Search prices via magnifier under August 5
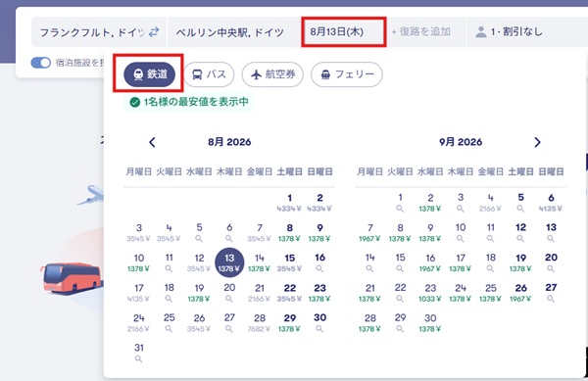588x381 pixels. click(x=199, y=239)
